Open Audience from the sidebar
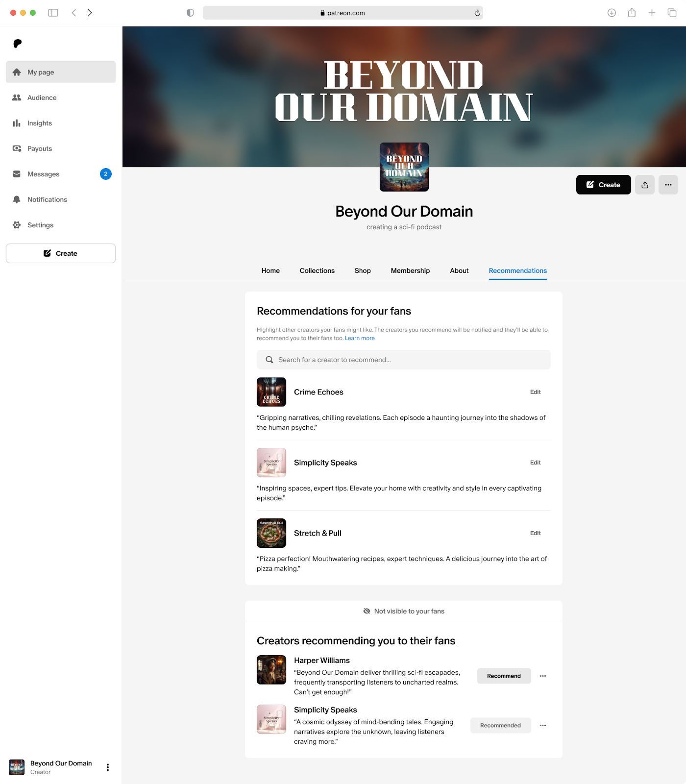This screenshot has width=686, height=784. tap(42, 98)
